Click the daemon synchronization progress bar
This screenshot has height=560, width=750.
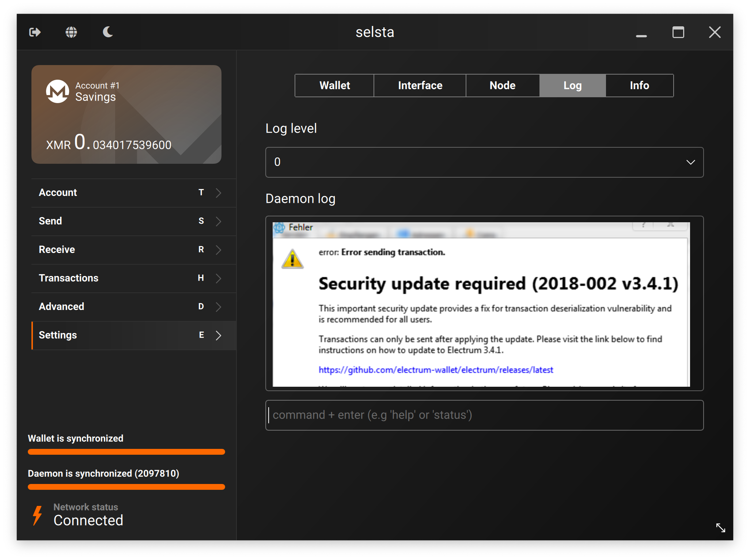126,487
